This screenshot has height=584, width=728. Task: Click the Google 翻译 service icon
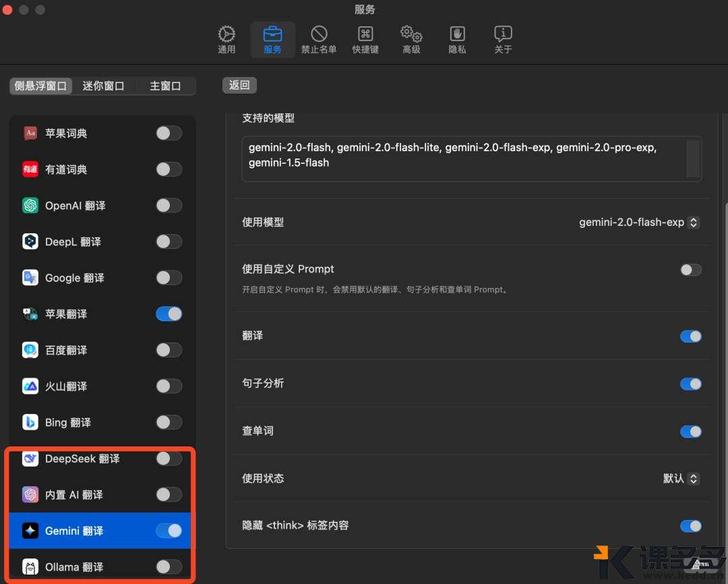tap(30, 278)
